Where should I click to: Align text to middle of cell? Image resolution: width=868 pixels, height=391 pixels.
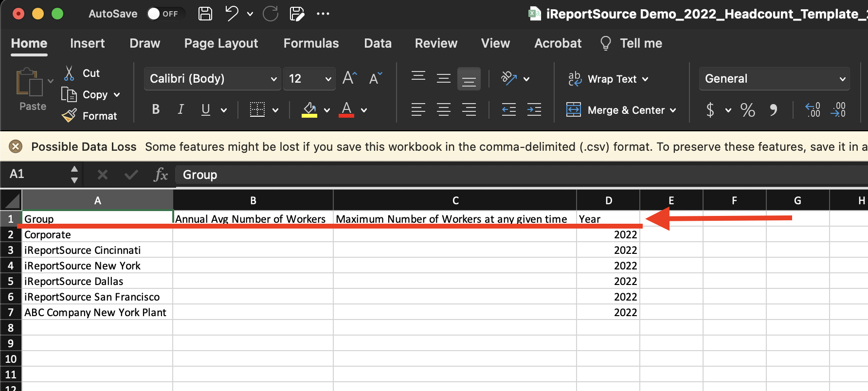coord(444,78)
